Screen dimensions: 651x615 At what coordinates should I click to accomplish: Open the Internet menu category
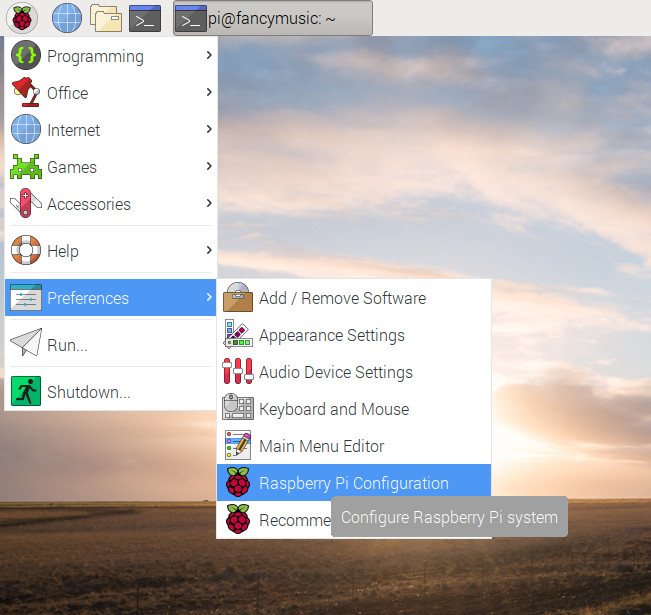tap(111, 129)
